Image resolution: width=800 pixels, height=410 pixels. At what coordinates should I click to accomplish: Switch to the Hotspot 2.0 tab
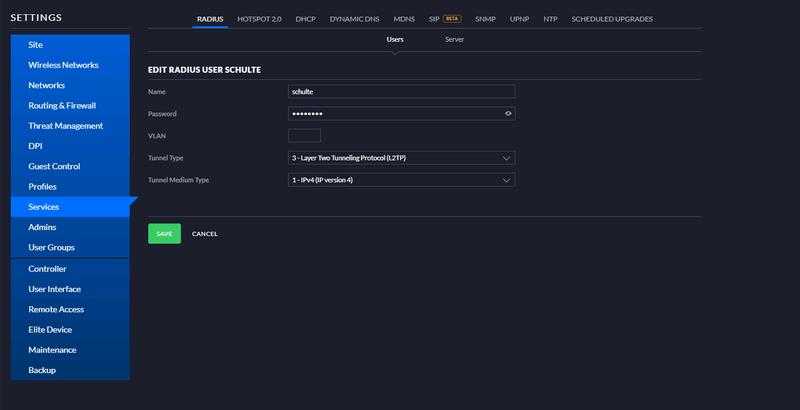pyautogui.click(x=259, y=19)
